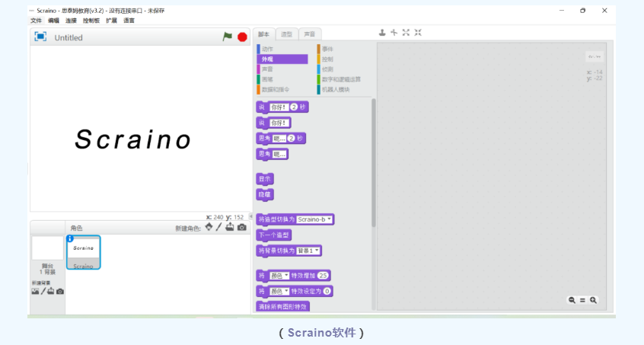Click the red stop button
Image resolution: width=644 pixels, height=345 pixels.
242,37
